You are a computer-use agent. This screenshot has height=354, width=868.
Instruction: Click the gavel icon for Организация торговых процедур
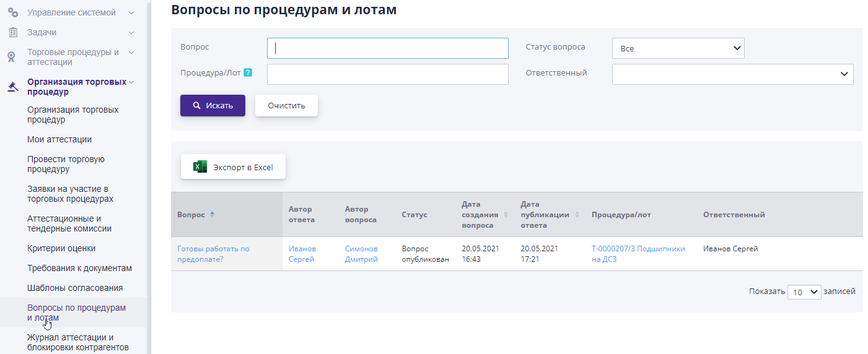pyautogui.click(x=12, y=87)
